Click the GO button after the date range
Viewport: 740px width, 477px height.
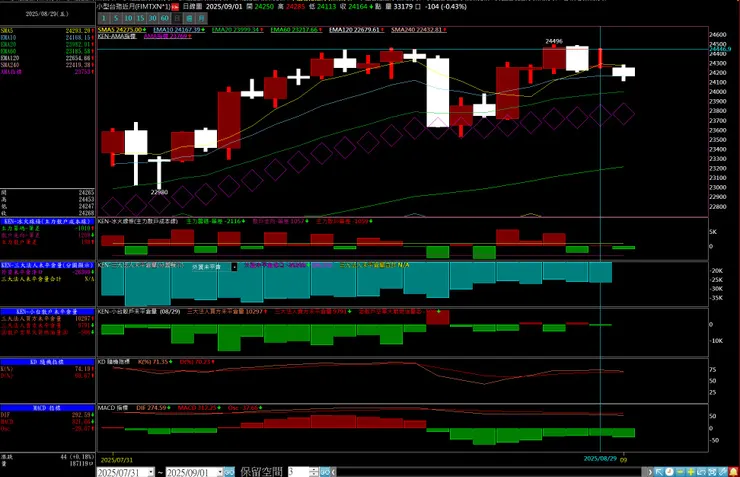click(229, 472)
